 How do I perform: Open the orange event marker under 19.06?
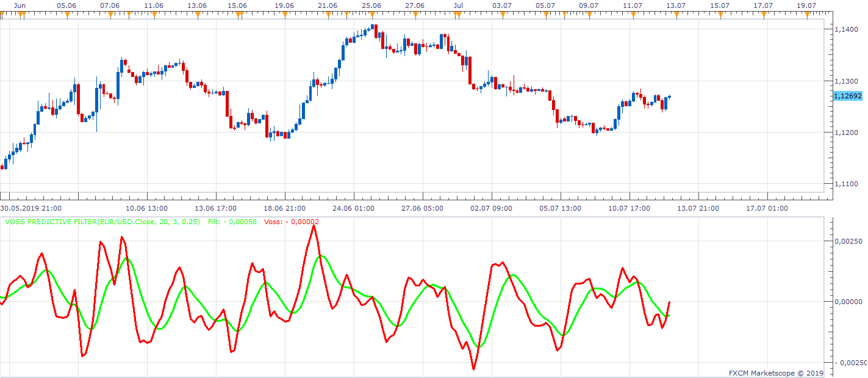point(285,14)
